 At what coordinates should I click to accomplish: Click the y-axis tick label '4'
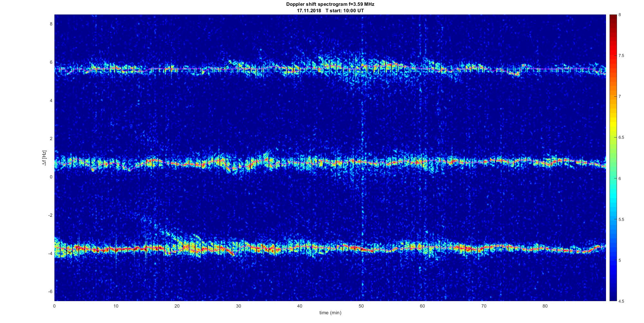[51, 100]
